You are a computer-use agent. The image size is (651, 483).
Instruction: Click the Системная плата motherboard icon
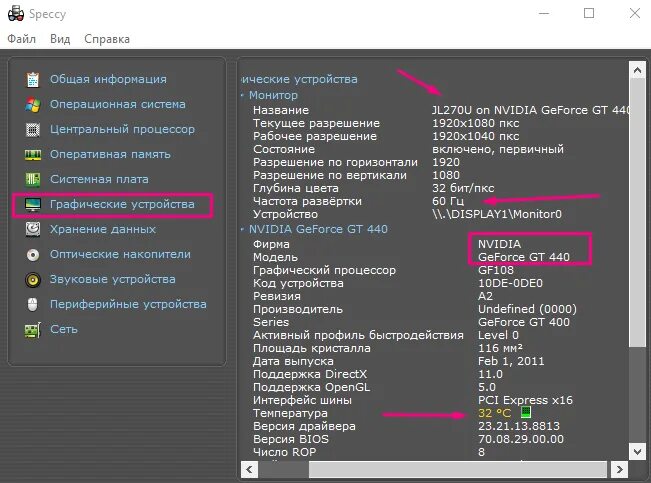tap(33, 179)
